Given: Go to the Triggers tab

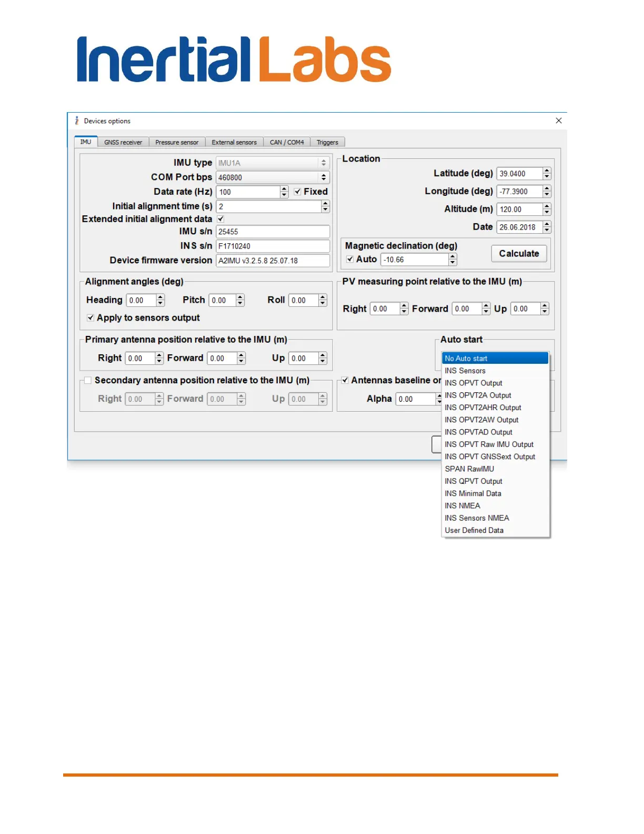Looking at the screenshot, I should 327,142.
